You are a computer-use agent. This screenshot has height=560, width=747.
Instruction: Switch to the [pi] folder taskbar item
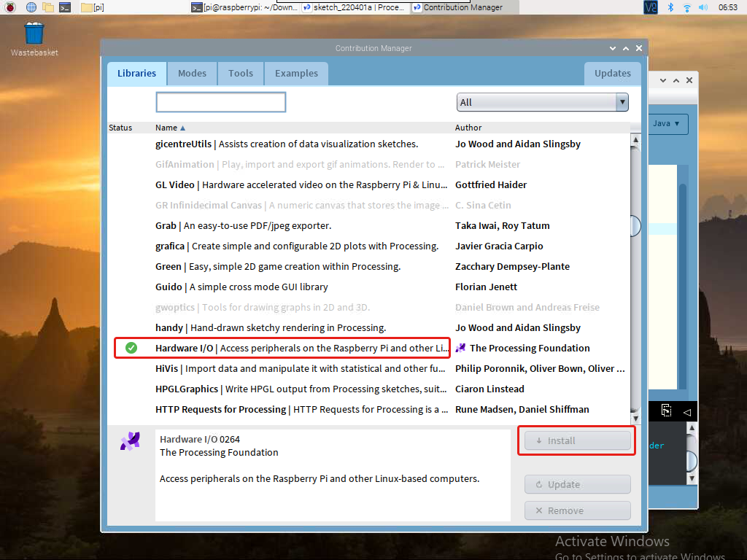tap(93, 7)
